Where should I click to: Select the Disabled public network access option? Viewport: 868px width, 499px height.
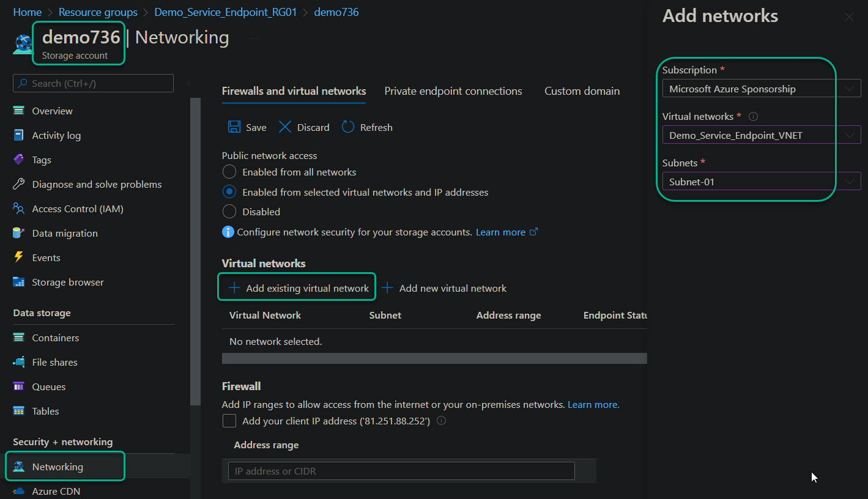coord(229,212)
